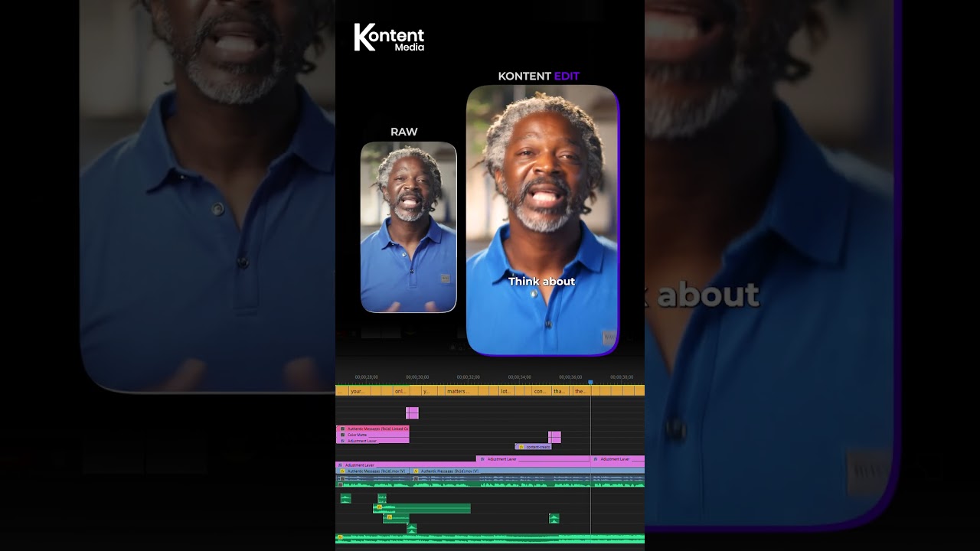Select the Adjustment Layer clip directly below Color Matte
This screenshot has width=980, height=551.
click(372, 441)
